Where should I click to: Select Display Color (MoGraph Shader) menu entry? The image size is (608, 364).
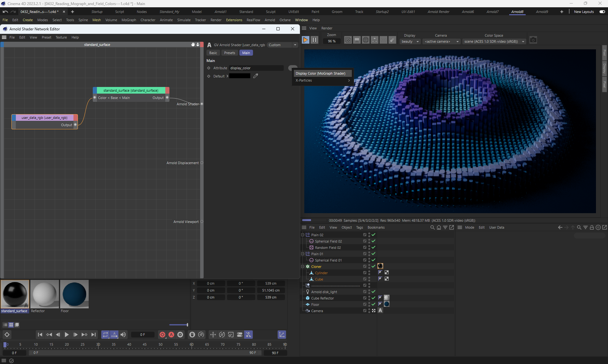[x=320, y=73]
